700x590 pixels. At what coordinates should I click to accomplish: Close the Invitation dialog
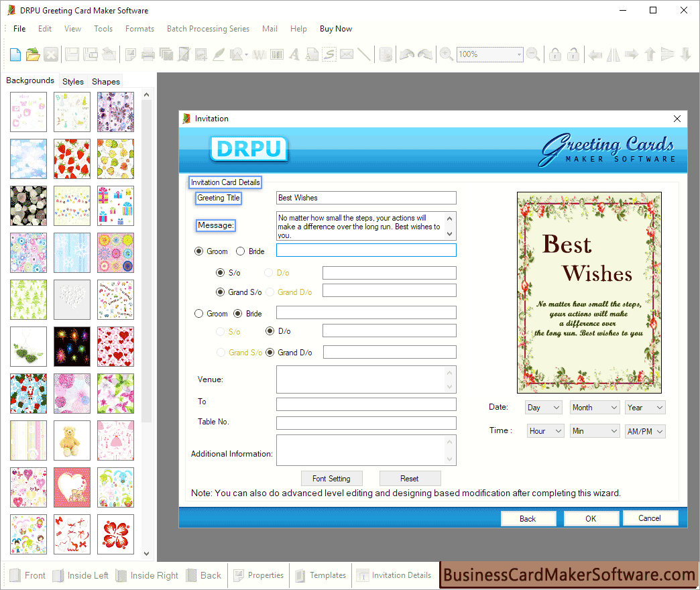(677, 119)
